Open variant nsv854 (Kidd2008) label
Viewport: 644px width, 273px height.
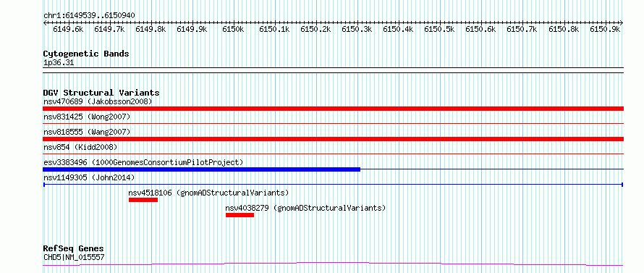coord(80,147)
